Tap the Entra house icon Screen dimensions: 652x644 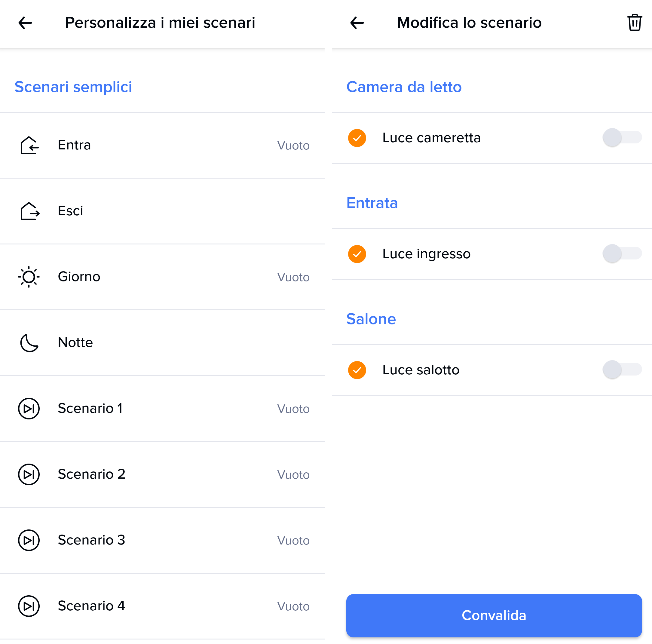(x=29, y=145)
